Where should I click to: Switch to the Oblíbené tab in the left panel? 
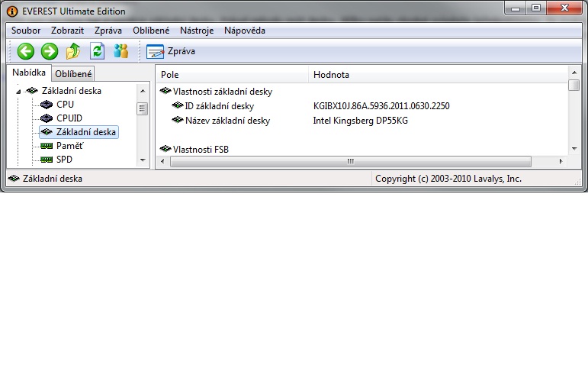[73, 74]
